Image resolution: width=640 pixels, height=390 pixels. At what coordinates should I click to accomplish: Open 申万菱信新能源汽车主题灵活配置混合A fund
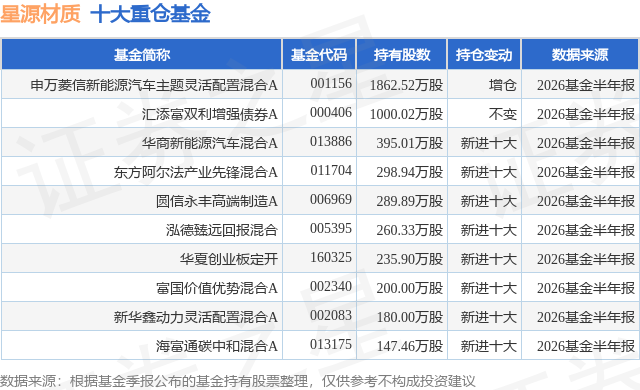click(x=154, y=85)
